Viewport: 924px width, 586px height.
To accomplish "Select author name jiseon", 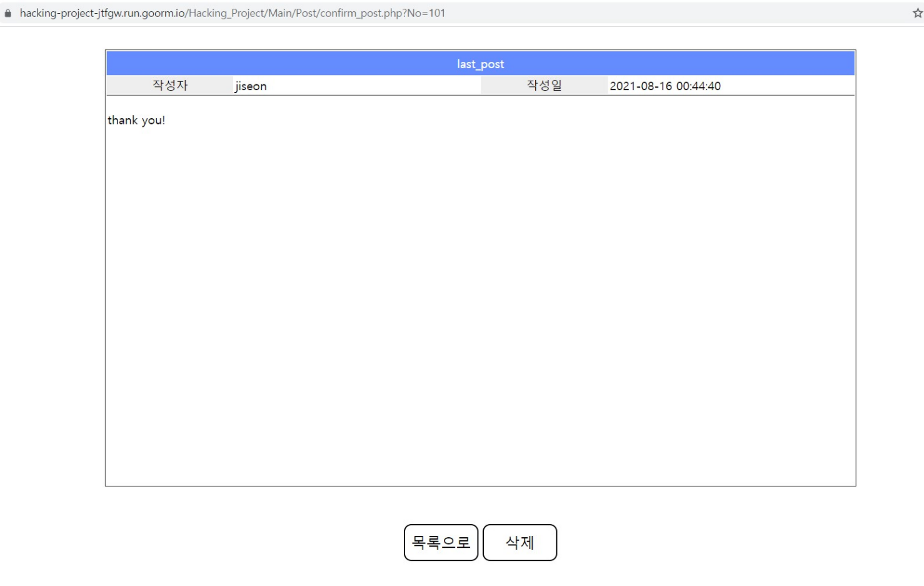I will click(x=251, y=86).
